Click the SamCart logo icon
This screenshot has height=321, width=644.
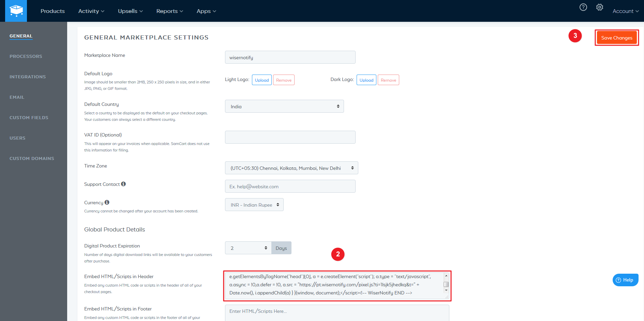[16, 11]
